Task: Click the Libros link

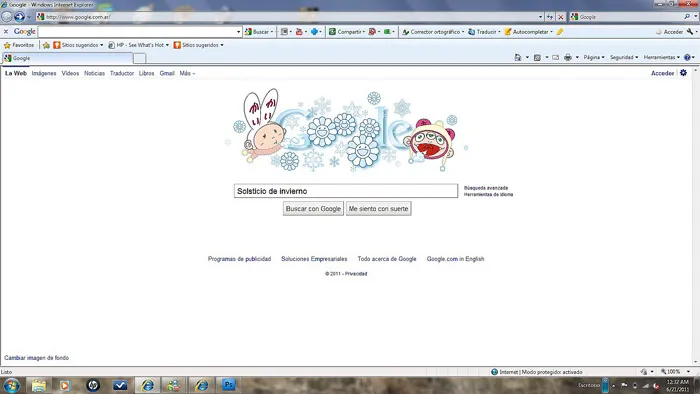Action: (x=146, y=73)
